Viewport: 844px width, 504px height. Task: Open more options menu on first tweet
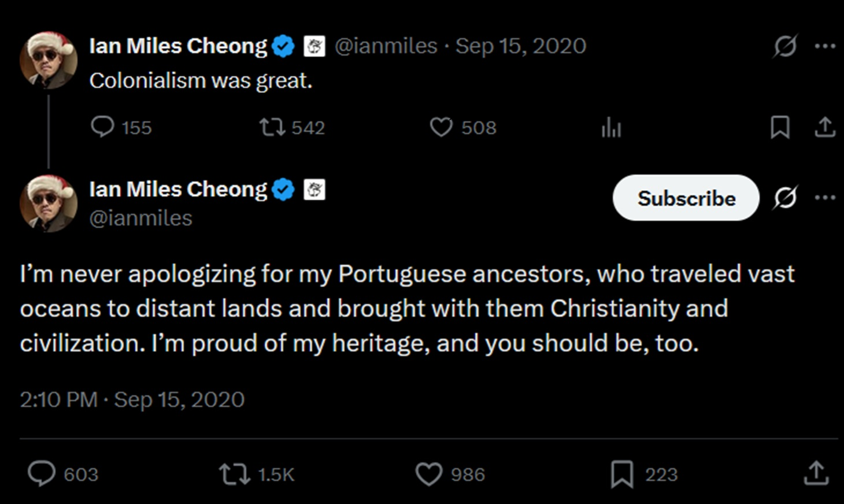point(825,46)
